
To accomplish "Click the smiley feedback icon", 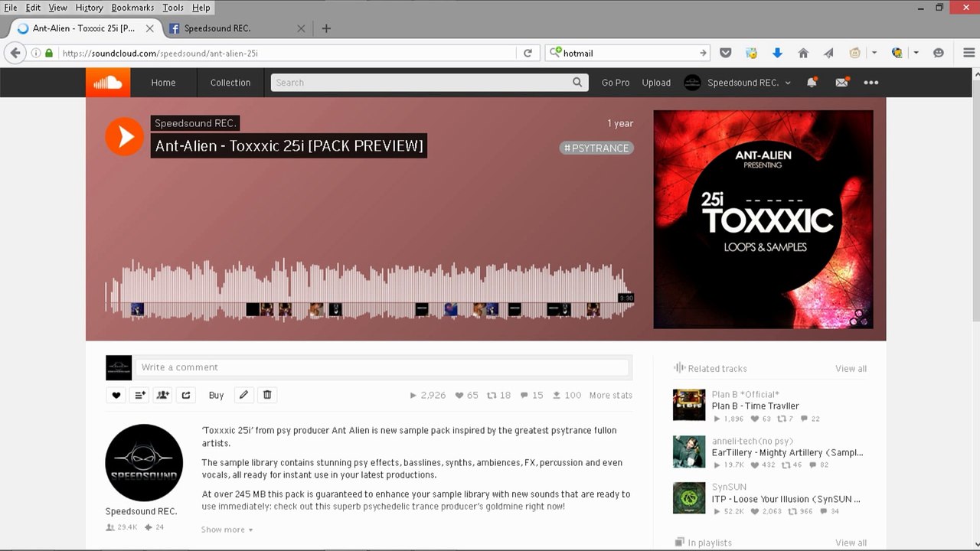I will click(939, 53).
